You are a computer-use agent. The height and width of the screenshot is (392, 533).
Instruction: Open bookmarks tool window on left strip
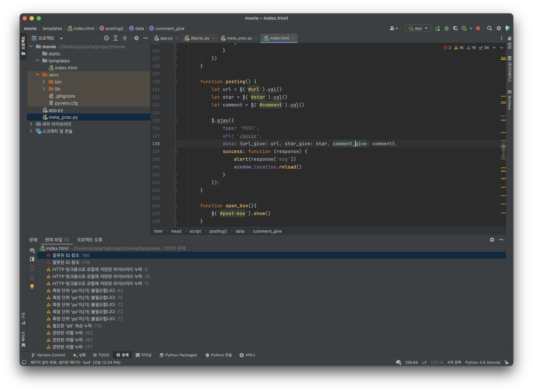[23, 339]
